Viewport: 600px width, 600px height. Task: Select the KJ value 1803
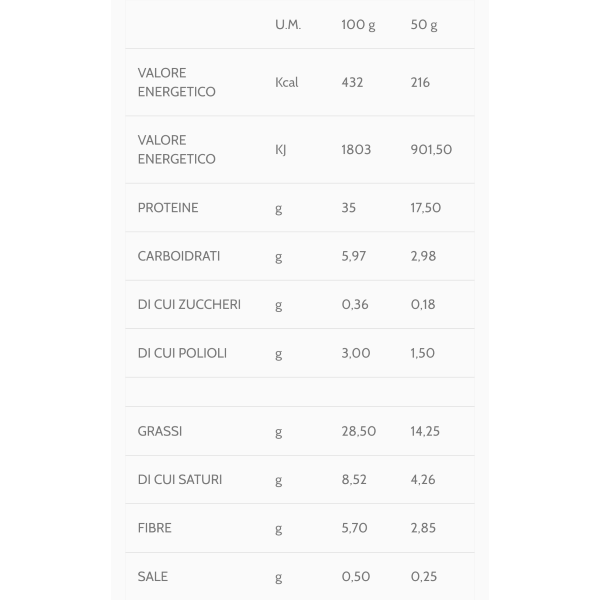[x=356, y=149]
